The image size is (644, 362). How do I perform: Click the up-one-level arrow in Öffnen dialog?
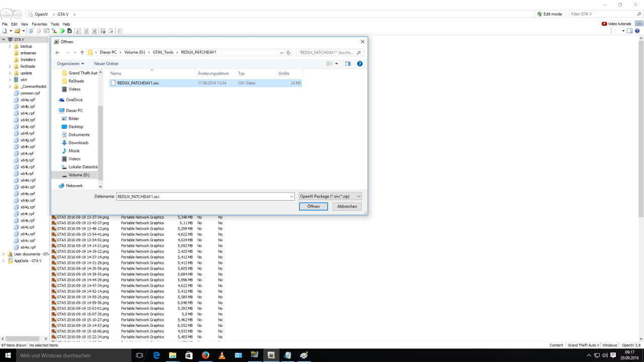coord(82,52)
